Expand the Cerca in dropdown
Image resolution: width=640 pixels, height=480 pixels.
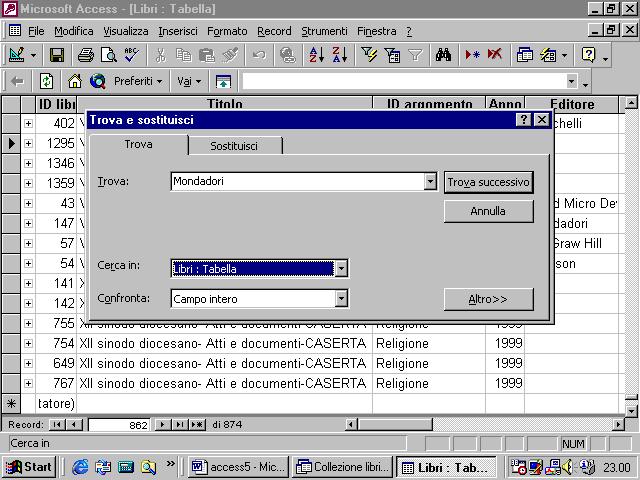pos(341,269)
